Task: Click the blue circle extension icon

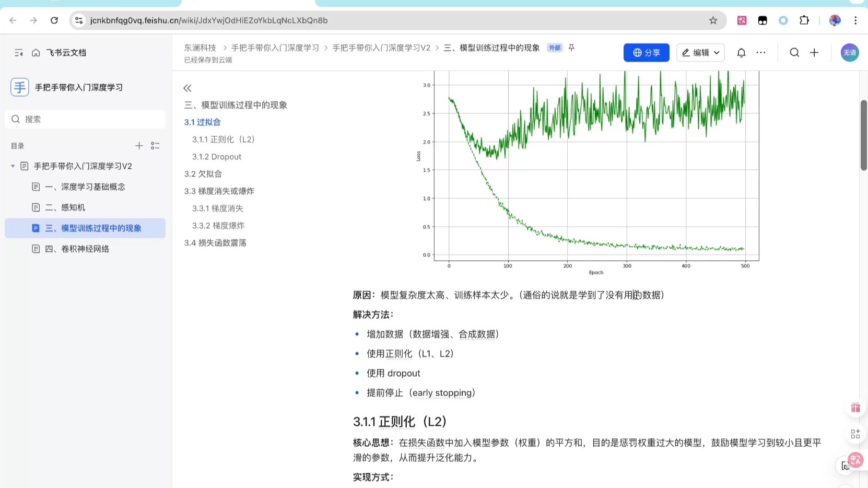Action: tap(783, 20)
